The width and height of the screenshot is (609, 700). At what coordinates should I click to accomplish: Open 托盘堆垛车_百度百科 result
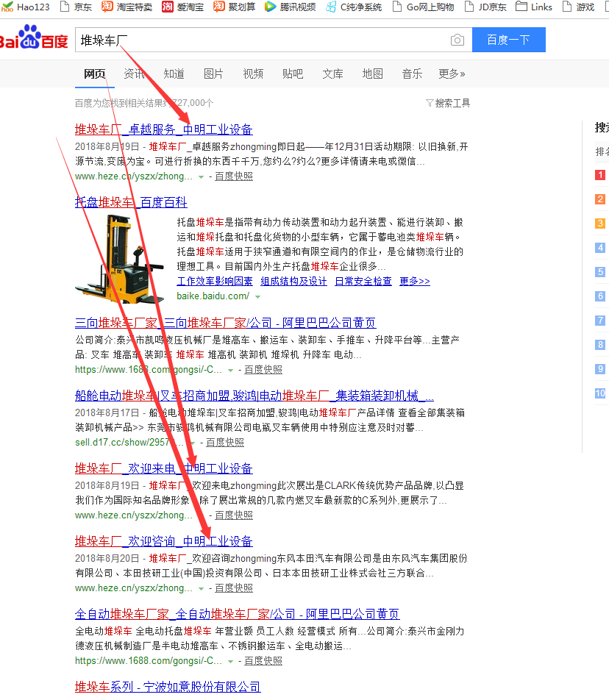coord(131,202)
